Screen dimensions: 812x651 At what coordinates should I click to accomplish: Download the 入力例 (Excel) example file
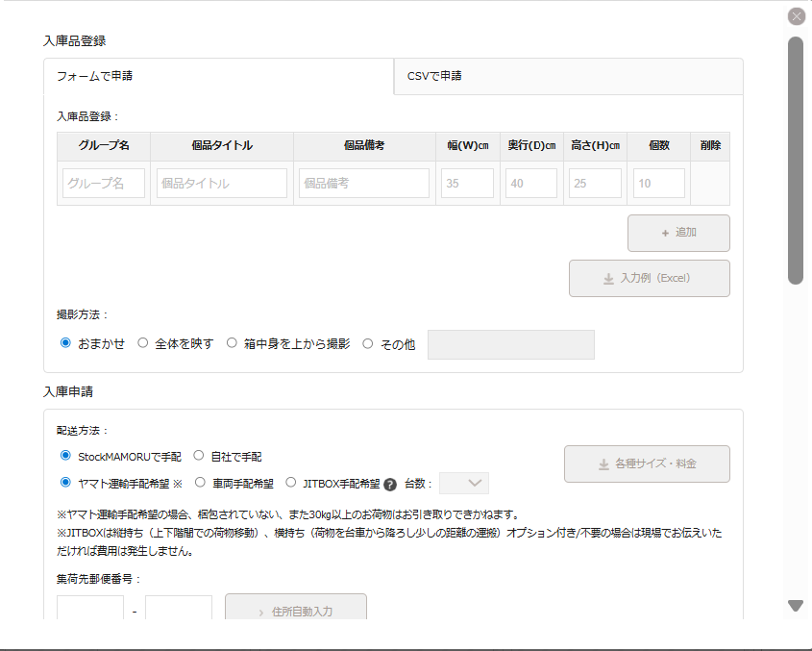(x=649, y=278)
